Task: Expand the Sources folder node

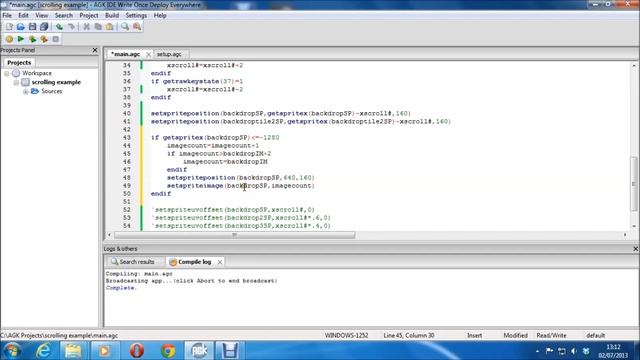Action: (x=25, y=91)
